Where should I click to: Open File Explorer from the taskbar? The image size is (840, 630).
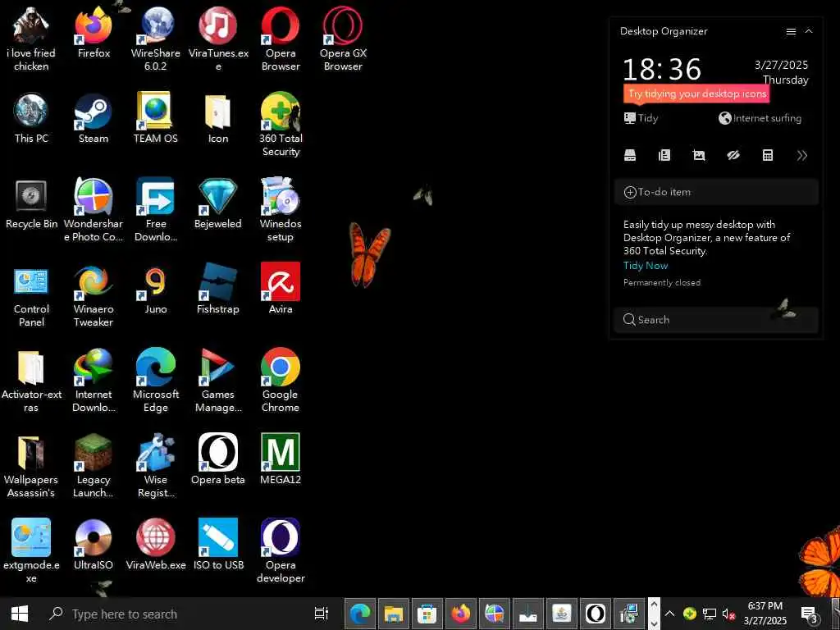(393, 614)
